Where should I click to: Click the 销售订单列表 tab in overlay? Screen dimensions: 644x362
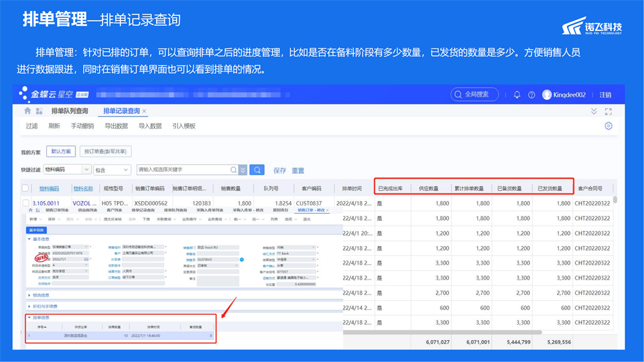[57, 210]
